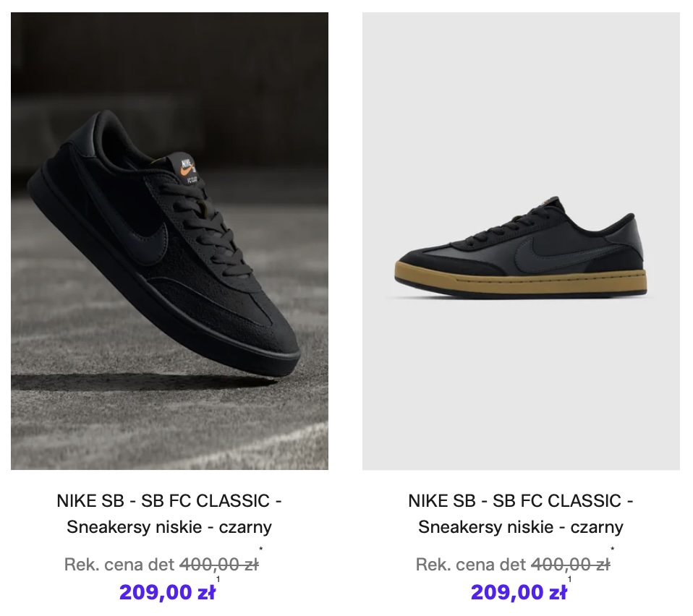The width and height of the screenshot is (693, 616).
Task: Click the right product's 'Rek. cena det' label
Action: click(x=471, y=565)
